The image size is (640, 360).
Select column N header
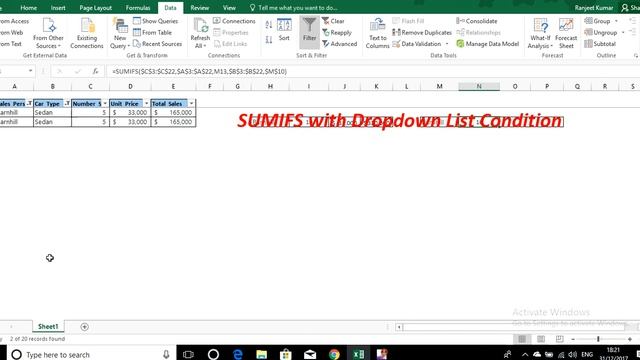pyautogui.click(x=479, y=86)
